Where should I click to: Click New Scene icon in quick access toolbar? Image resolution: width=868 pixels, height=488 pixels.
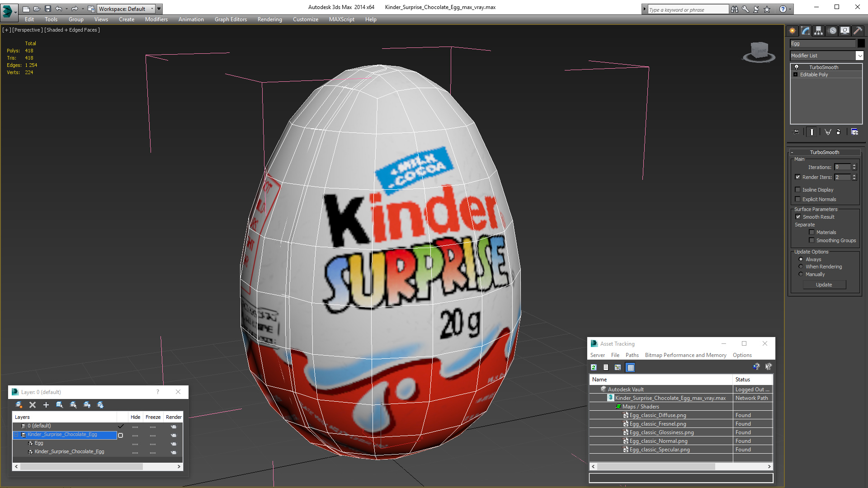[26, 9]
